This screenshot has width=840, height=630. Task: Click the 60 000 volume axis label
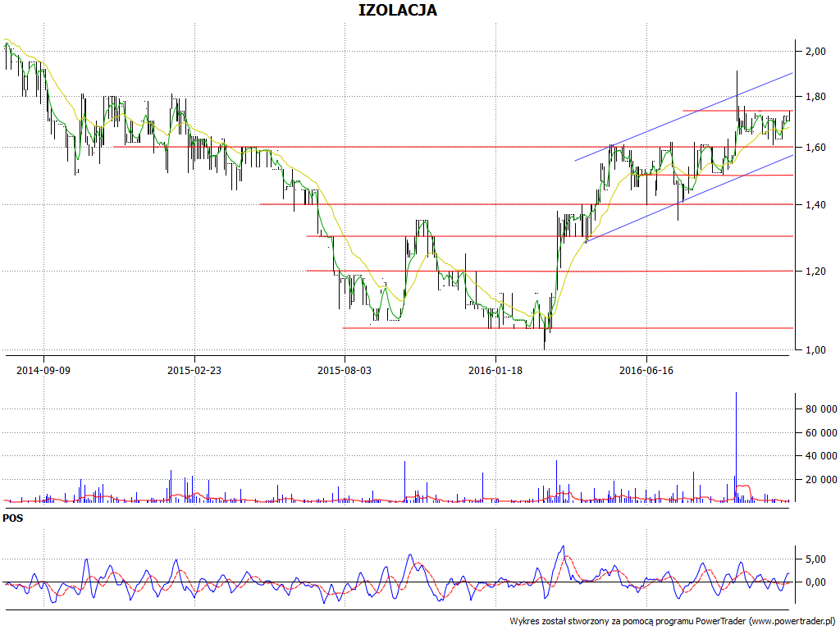click(x=820, y=433)
